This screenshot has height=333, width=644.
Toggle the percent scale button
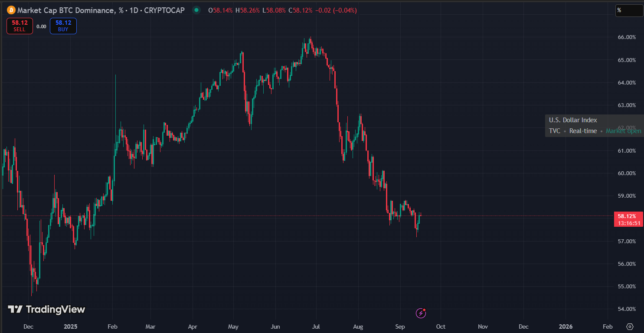pos(629,10)
